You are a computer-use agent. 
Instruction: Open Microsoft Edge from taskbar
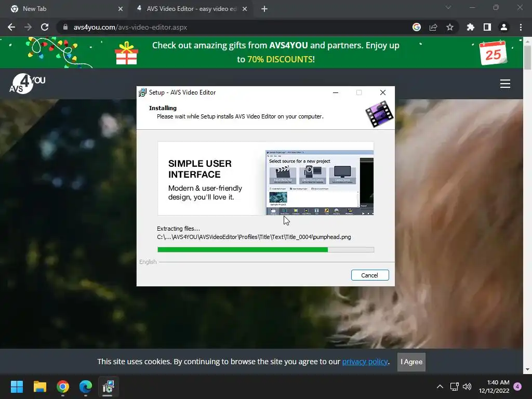(86, 387)
